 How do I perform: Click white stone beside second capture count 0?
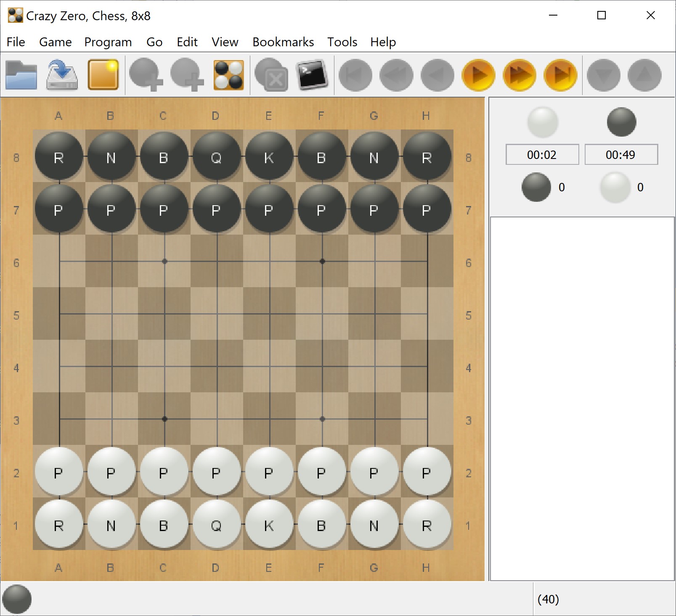pyautogui.click(x=615, y=187)
